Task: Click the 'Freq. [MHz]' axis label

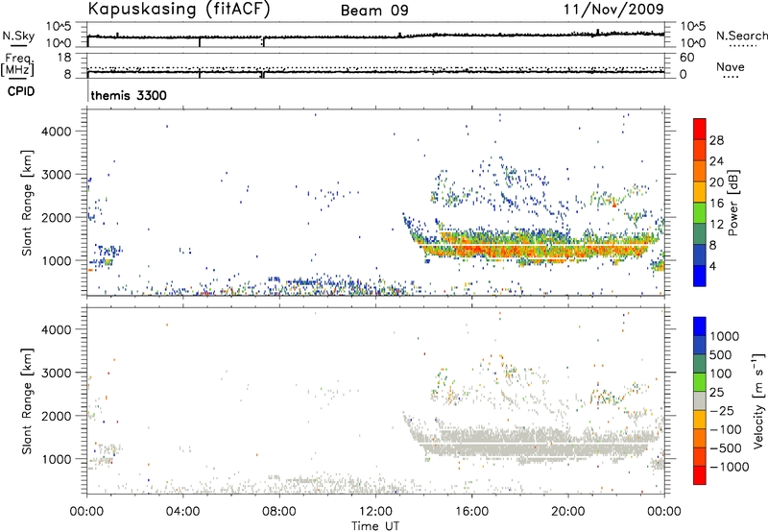Action: [18, 64]
